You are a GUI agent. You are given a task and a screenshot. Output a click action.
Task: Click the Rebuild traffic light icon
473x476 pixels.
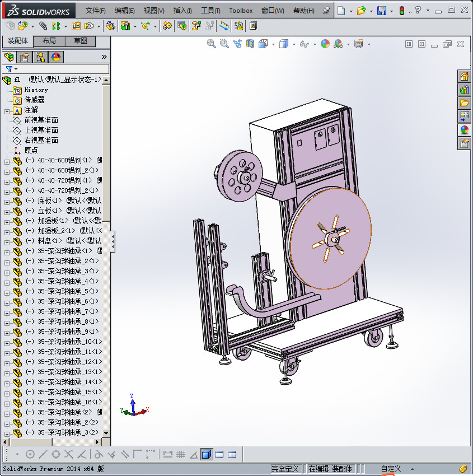tap(402, 11)
